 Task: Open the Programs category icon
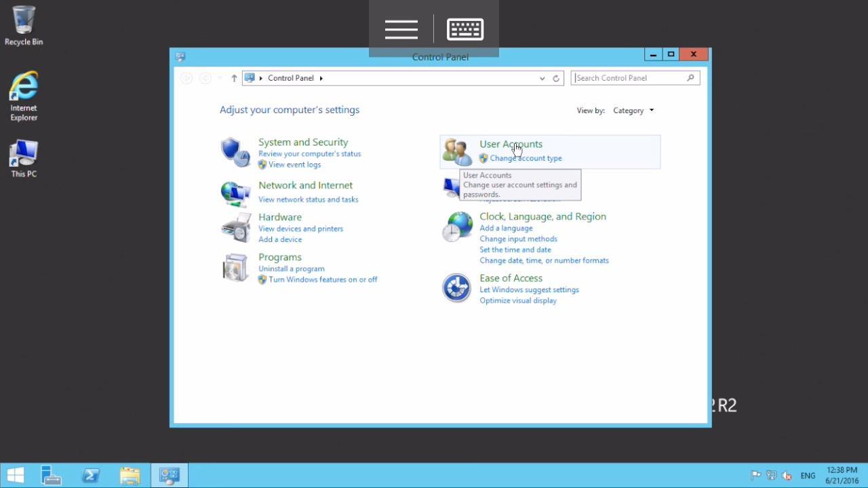pos(235,267)
